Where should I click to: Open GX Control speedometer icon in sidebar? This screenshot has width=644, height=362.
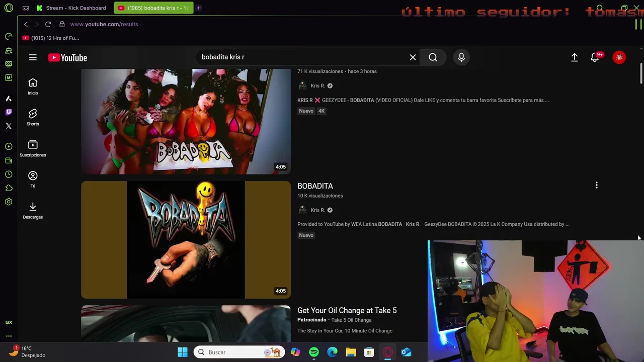(x=9, y=37)
